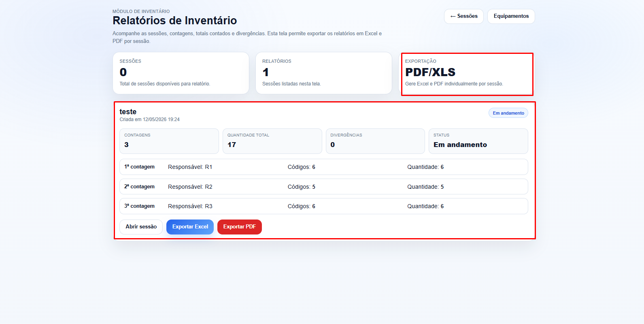Screen dimensions: 644x324
Task: Click the Status box 'Em andamento'
Action: pos(478,141)
